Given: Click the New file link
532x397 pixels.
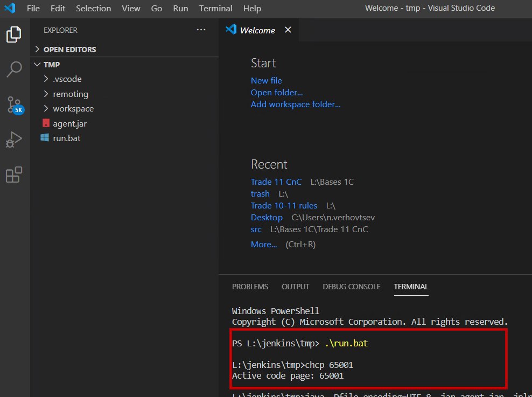Looking at the screenshot, I should (x=267, y=80).
